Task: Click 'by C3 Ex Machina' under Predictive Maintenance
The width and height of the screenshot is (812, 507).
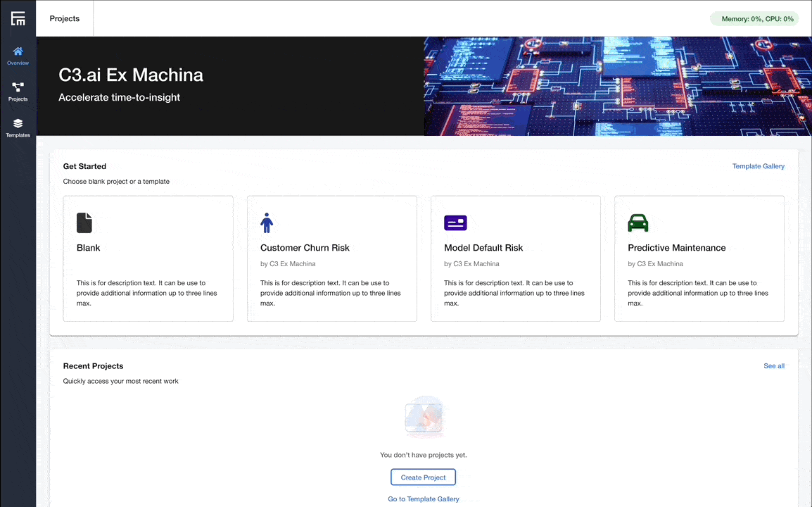Action: point(656,264)
